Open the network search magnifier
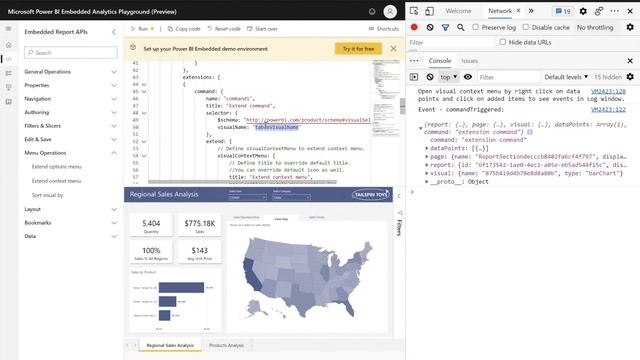 tap(460, 27)
